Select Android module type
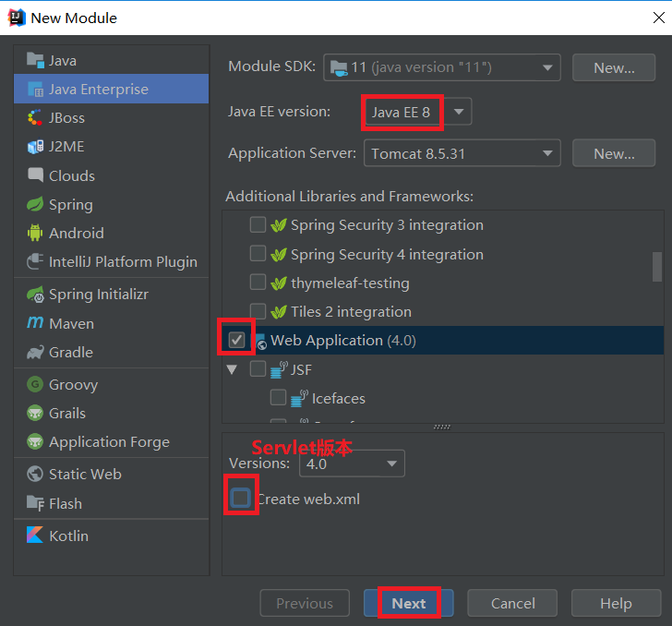672x626 pixels. pos(111,233)
